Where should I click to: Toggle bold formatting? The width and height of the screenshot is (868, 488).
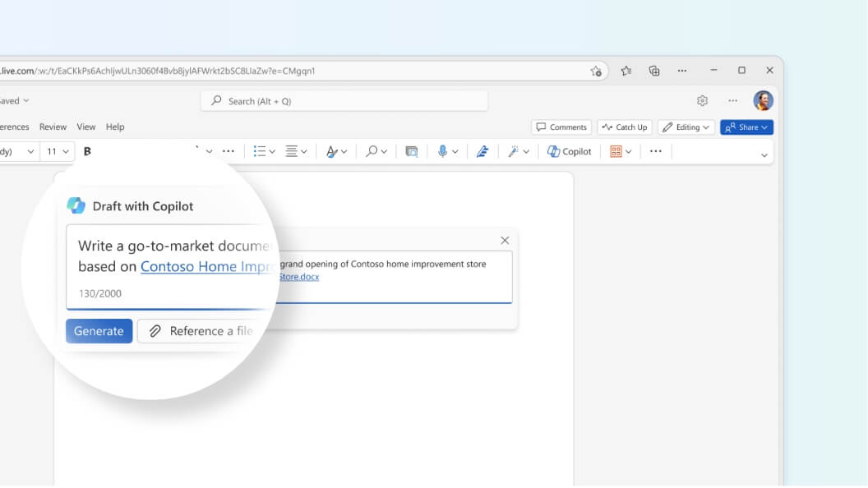[87, 151]
